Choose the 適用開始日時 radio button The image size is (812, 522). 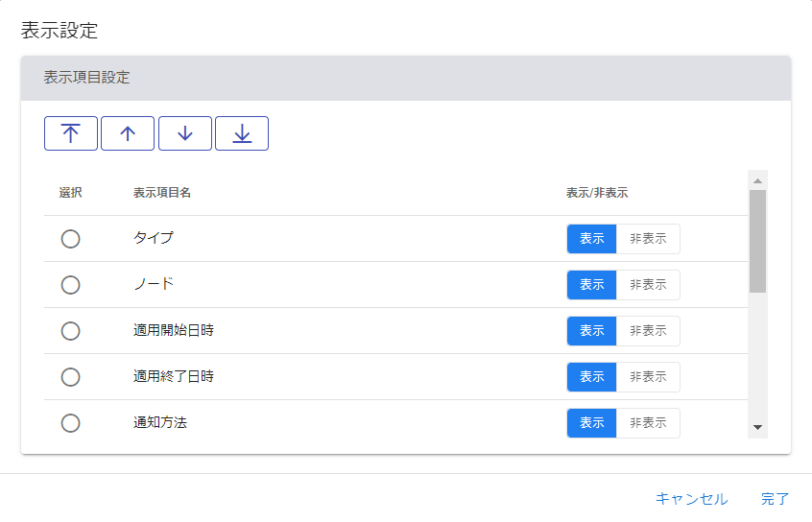pyautogui.click(x=70, y=331)
